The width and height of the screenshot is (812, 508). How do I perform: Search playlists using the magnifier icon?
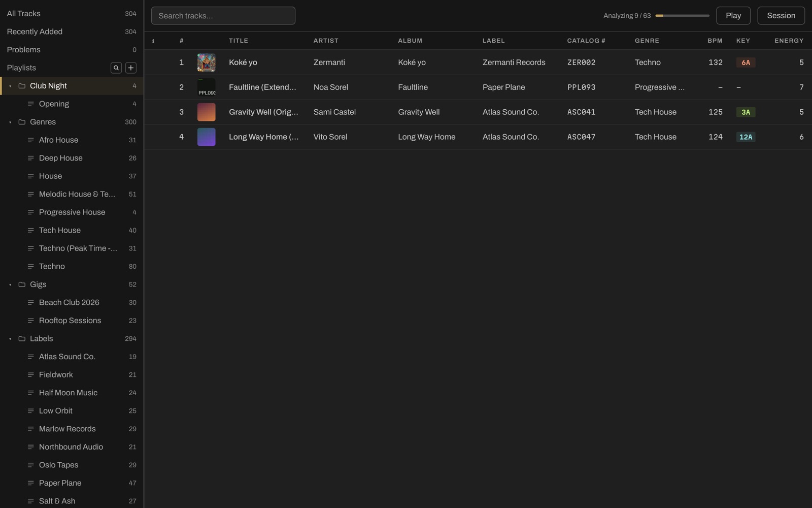coord(116,68)
